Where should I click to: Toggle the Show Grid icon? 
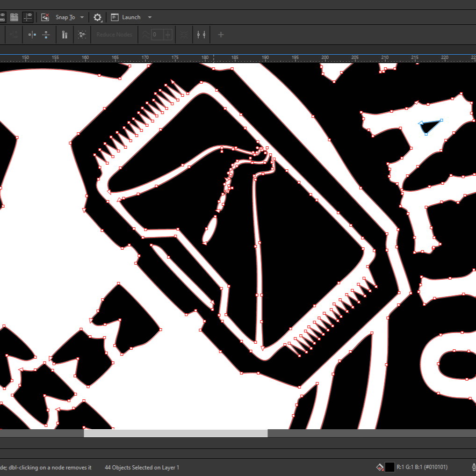tap(14, 17)
